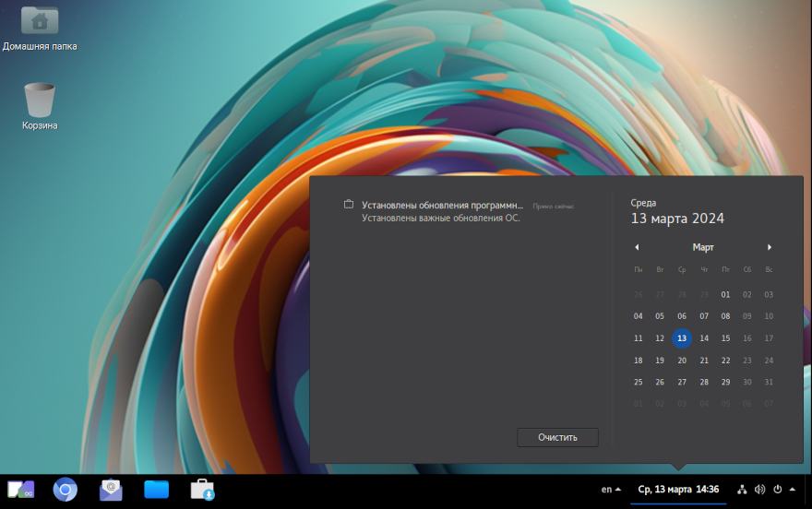The height and width of the screenshot is (509, 812).
Task: Launch the Chromium browser from taskbar
Action: tap(65, 490)
